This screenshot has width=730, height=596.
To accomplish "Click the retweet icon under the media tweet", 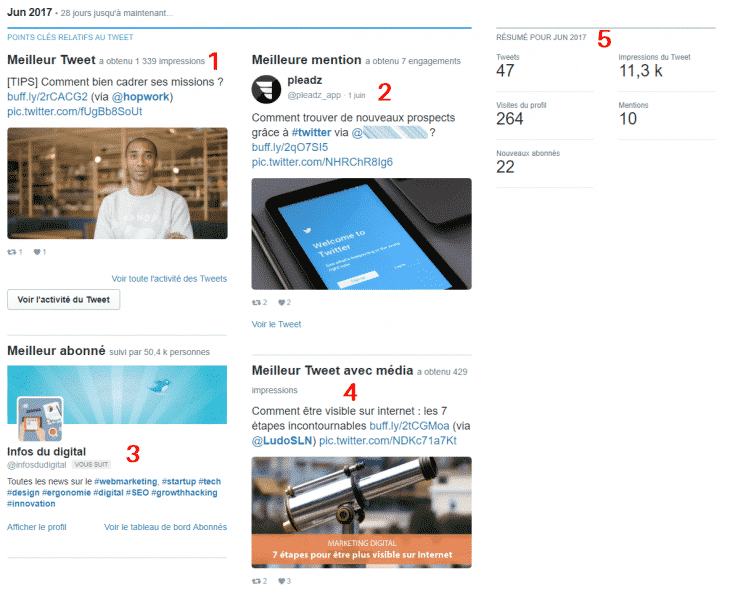I will (257, 581).
